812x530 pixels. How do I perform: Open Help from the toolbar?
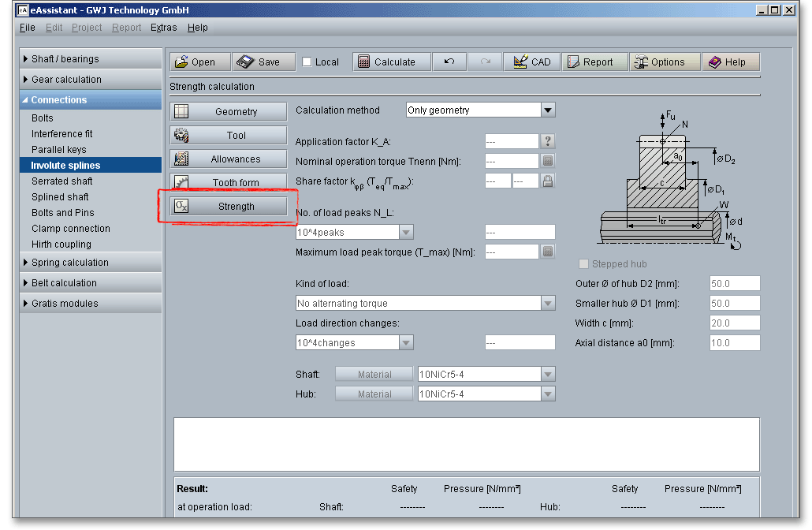tap(730, 62)
